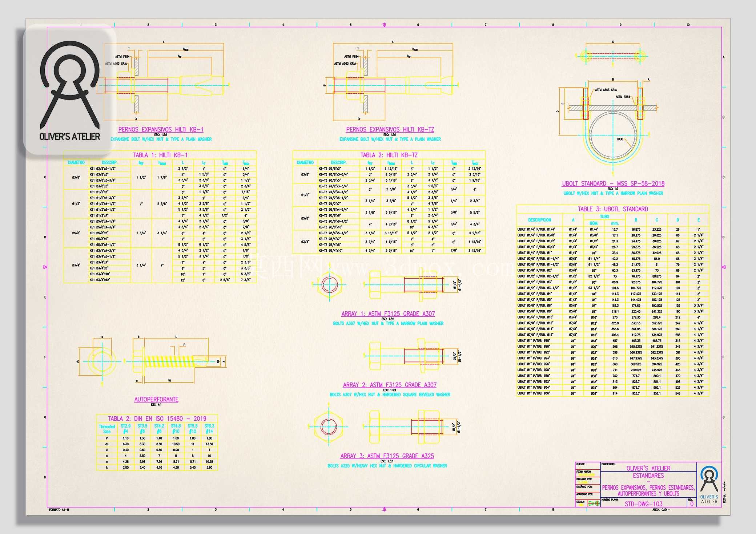This screenshot has width=756, height=534.
Task: Select the ARRAY 2 bolt side view drawing
Action: point(406,356)
